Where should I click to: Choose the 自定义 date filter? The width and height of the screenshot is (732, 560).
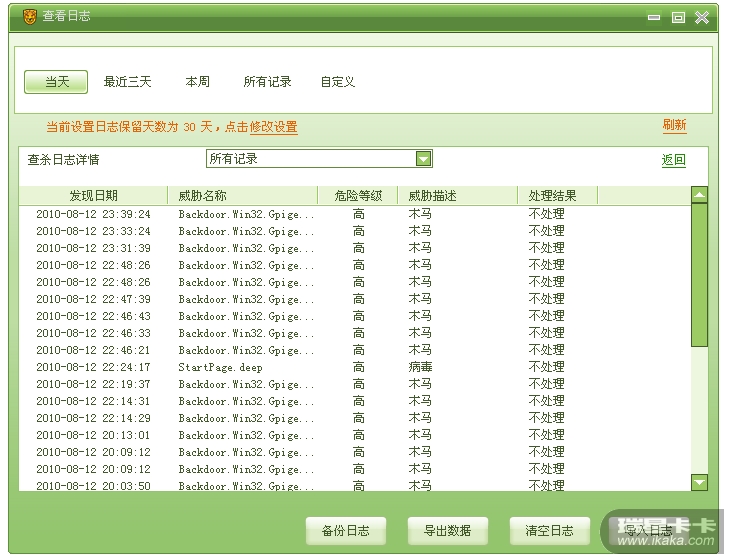click(337, 82)
